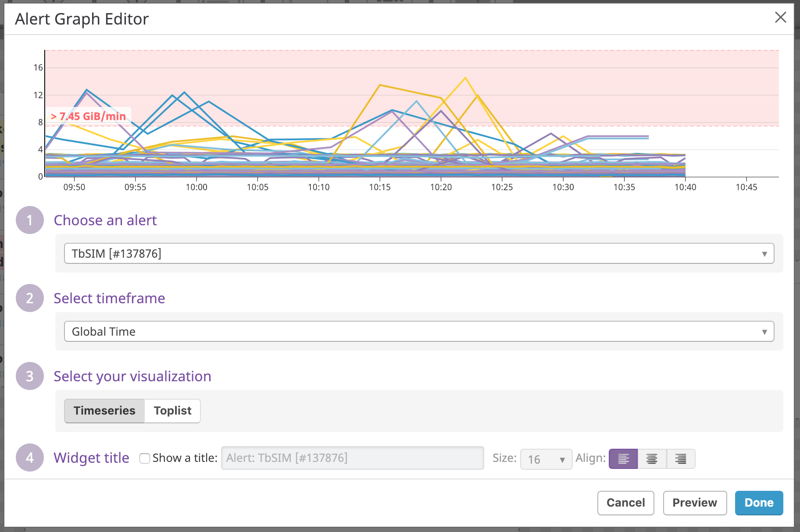Image resolution: width=800 pixels, height=532 pixels.
Task: Click the step 1 circle icon
Action: click(x=29, y=220)
